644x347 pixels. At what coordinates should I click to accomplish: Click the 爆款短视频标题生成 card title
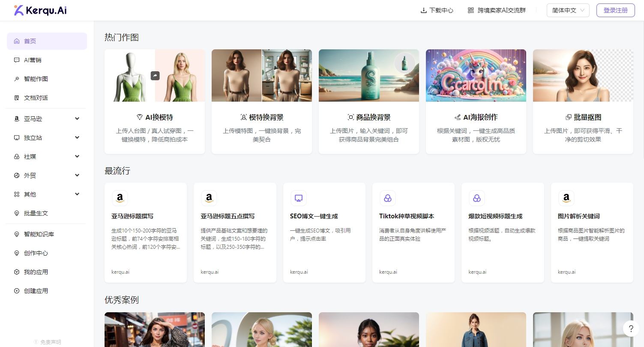coord(495,216)
